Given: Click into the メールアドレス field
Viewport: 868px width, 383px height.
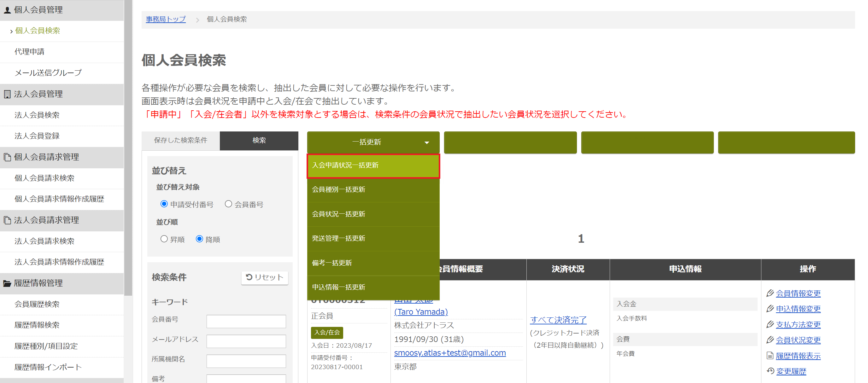Looking at the screenshot, I should (246, 342).
